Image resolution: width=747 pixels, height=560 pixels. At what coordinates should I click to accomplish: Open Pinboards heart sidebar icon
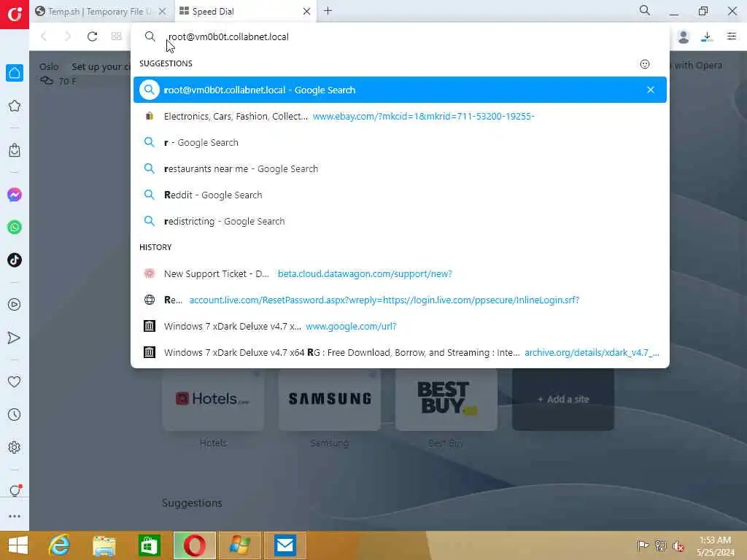point(15,381)
